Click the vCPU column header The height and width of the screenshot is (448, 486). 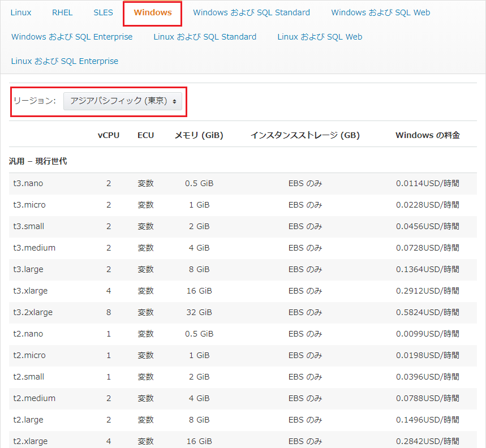point(109,135)
